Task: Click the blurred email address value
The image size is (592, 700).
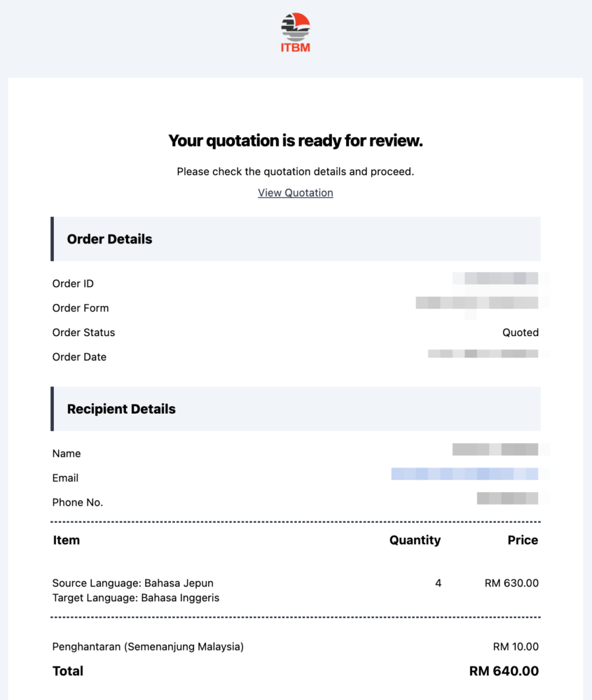Action: [x=464, y=474]
